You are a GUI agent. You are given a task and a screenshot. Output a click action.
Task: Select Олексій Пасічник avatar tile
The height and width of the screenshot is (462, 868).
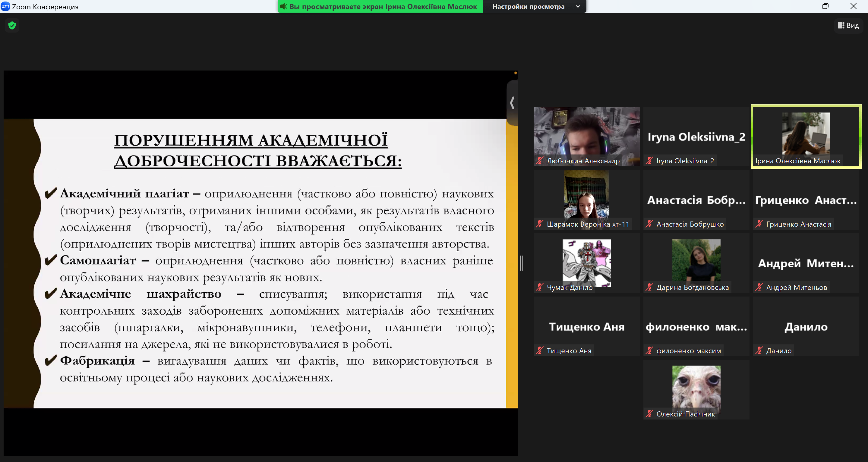tap(696, 389)
